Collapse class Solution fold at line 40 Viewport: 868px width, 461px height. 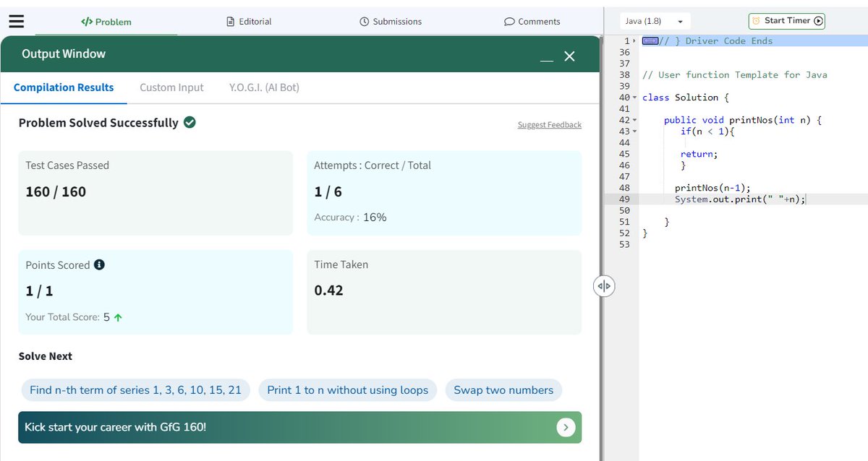click(x=634, y=98)
